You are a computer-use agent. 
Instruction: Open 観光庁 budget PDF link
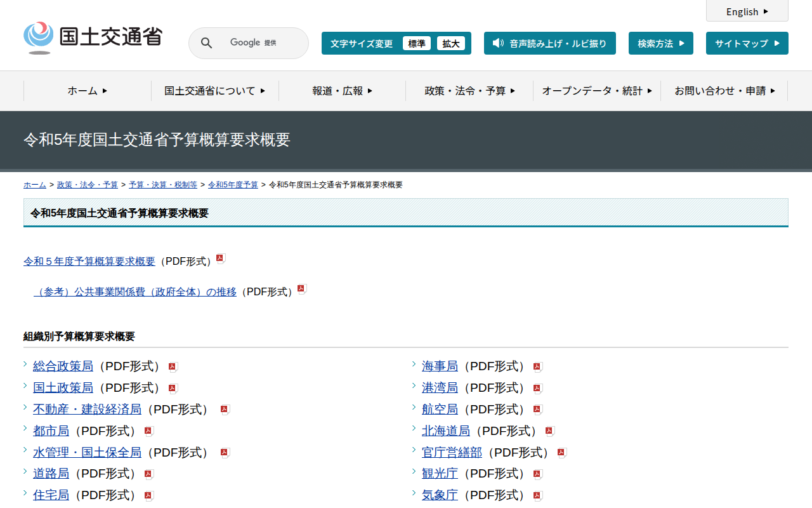point(440,474)
